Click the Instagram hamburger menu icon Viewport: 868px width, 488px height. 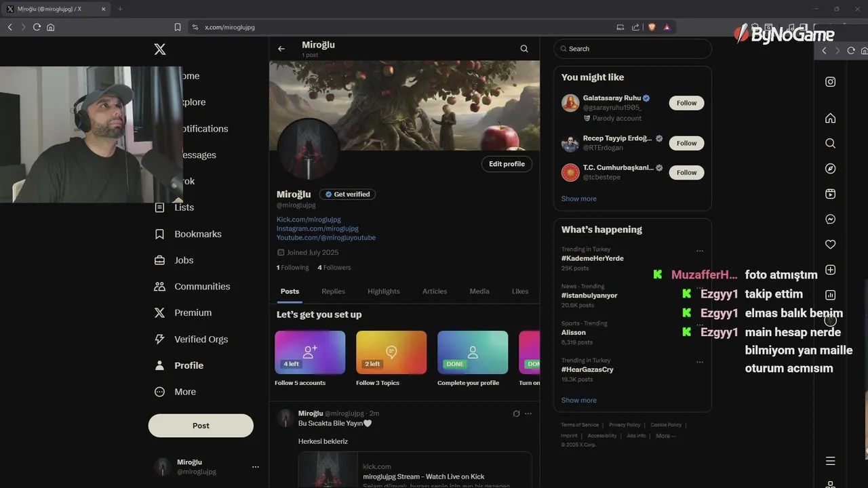tap(830, 461)
